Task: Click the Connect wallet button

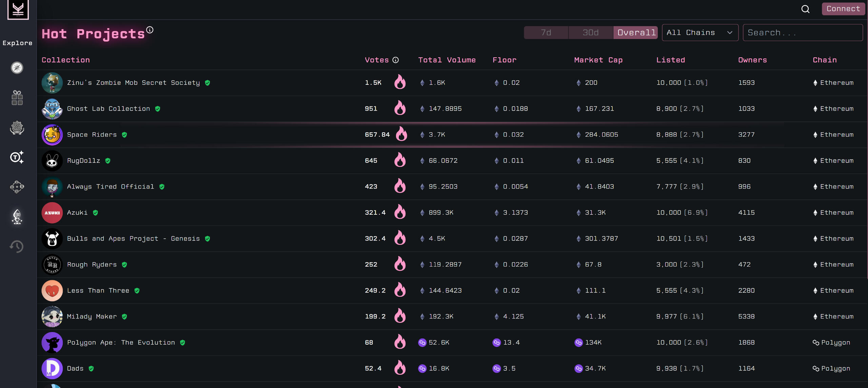Action: point(843,9)
